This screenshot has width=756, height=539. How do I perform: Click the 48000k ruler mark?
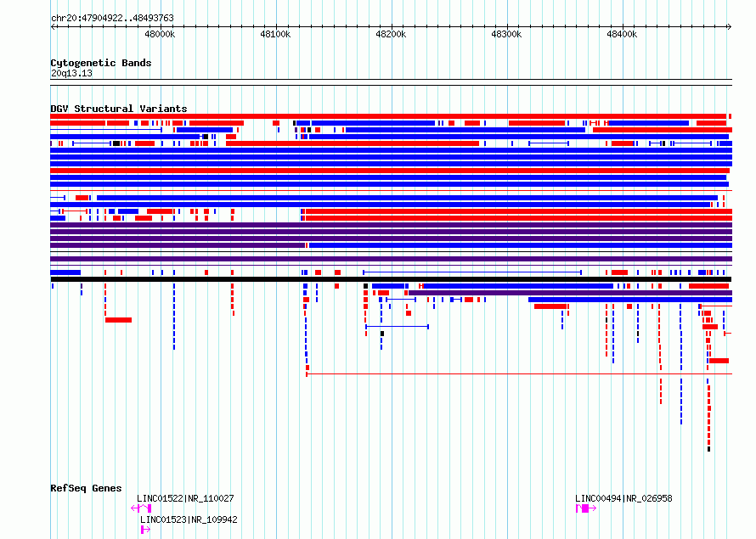pyautogui.click(x=160, y=34)
